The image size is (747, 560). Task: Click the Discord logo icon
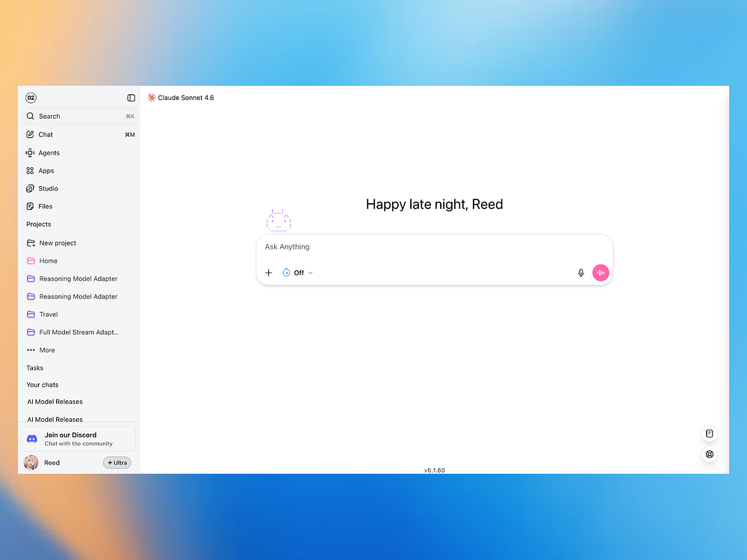32,438
